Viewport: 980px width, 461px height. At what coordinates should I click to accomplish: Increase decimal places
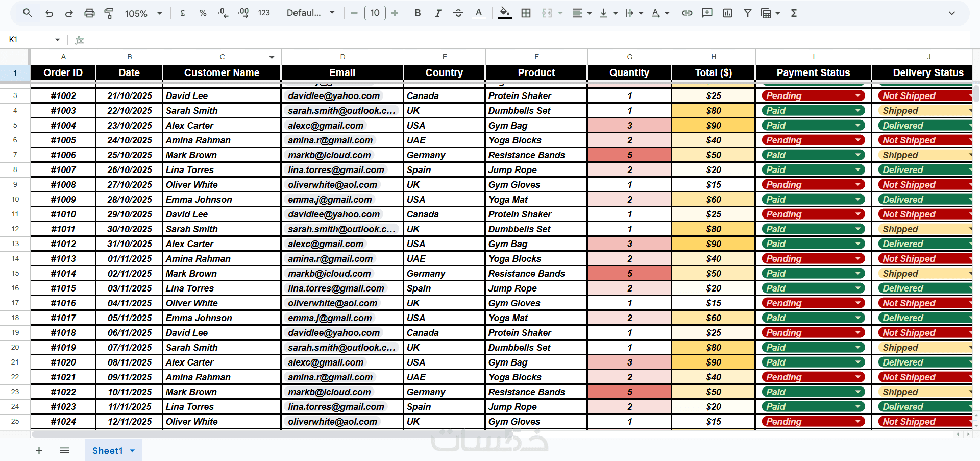tap(243, 13)
